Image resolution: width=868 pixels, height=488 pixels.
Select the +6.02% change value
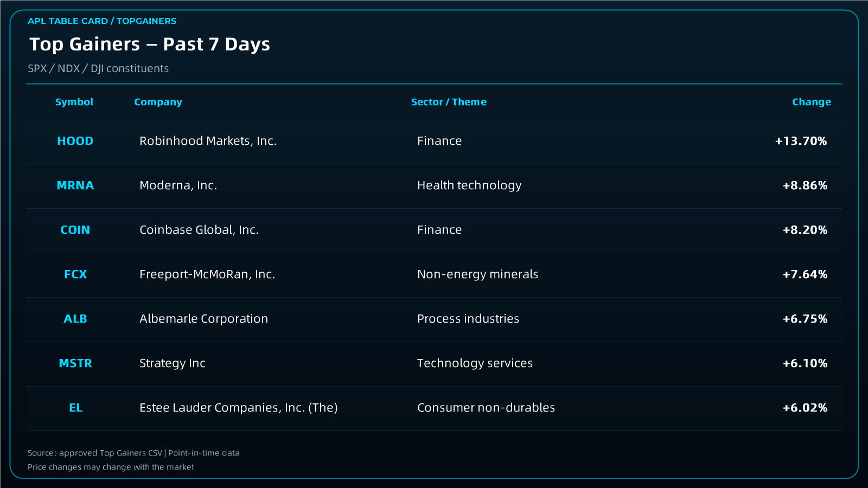pos(805,408)
